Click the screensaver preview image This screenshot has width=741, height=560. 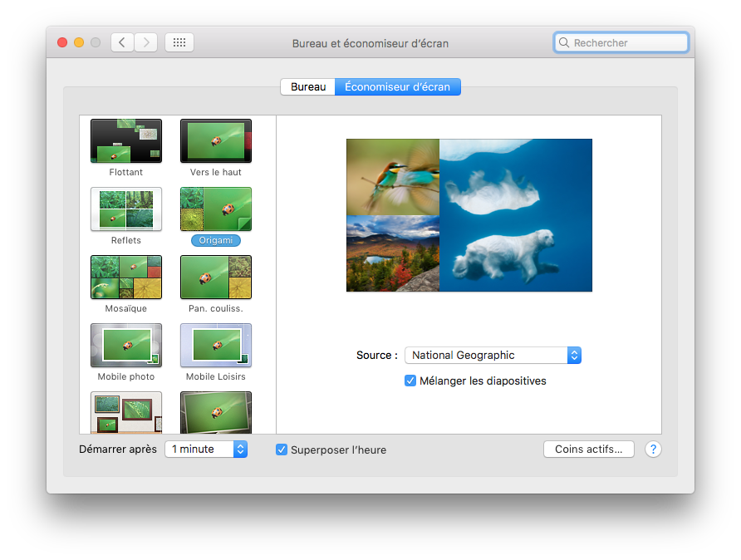coord(469,215)
